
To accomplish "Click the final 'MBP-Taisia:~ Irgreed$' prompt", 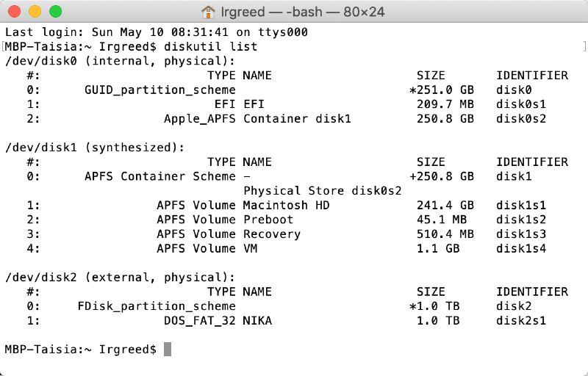I will pyautogui.click(x=81, y=350).
